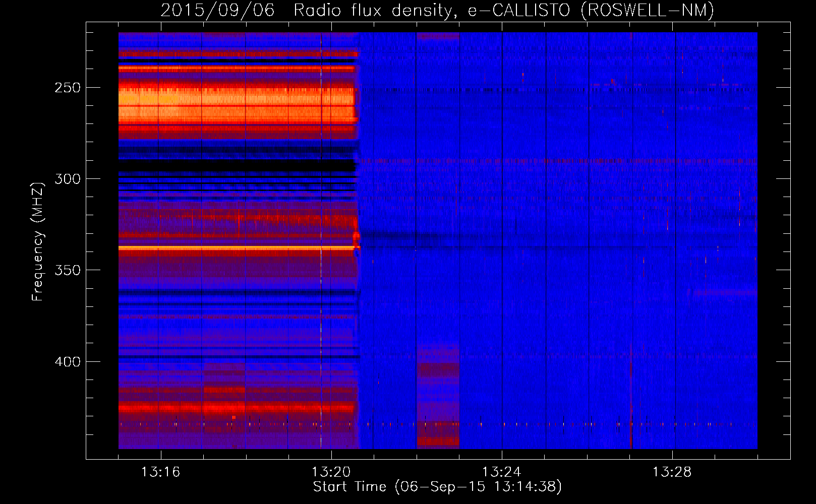This screenshot has height=504, width=816.
Task: Click the bright yellow-orange emission band near 255 MHz
Action: click(237, 105)
